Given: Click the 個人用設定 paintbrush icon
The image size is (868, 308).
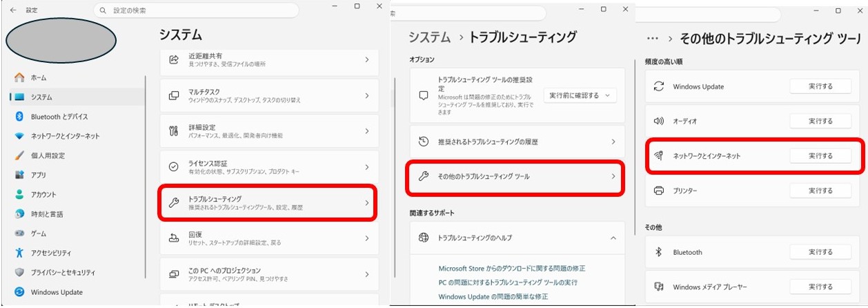Looking at the screenshot, I should pos(19,155).
